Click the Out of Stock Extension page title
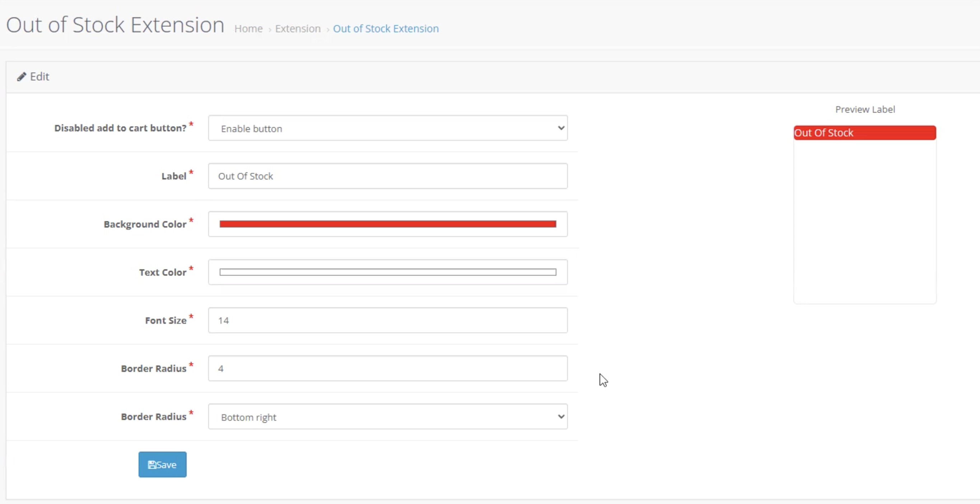The height and width of the screenshot is (504, 980). (115, 25)
